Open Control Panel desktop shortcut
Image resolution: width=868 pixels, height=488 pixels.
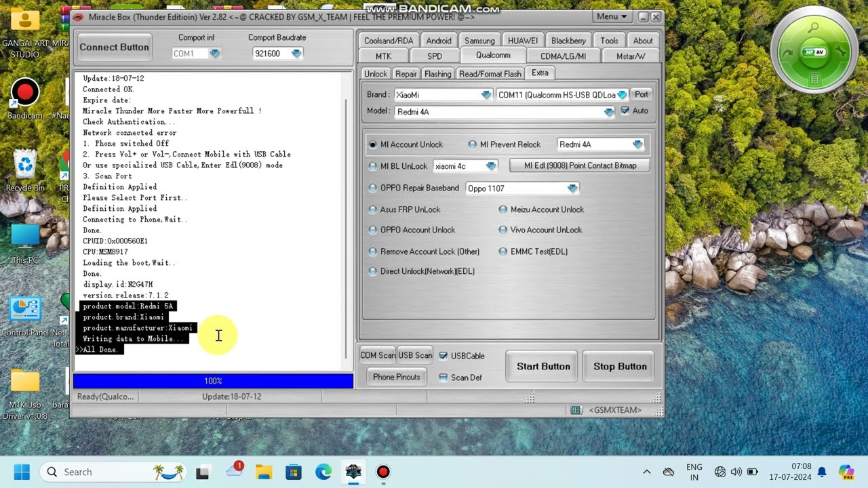point(25,317)
